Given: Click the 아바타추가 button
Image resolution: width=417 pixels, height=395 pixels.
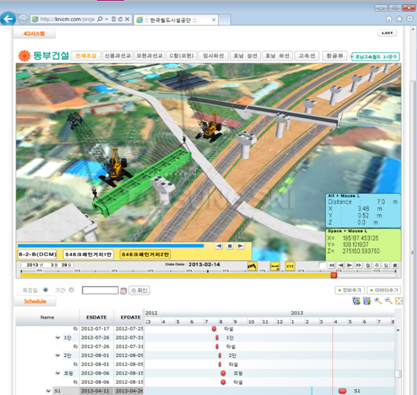Looking at the screenshot, I should (384, 290).
